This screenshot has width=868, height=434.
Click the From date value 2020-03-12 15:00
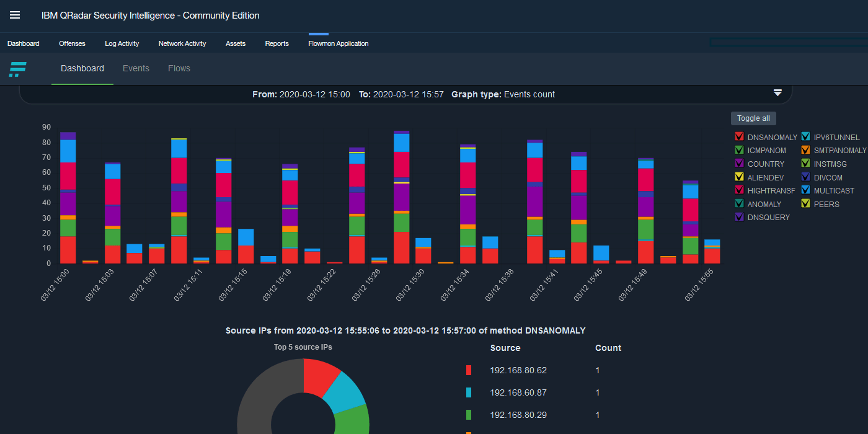[x=315, y=94]
